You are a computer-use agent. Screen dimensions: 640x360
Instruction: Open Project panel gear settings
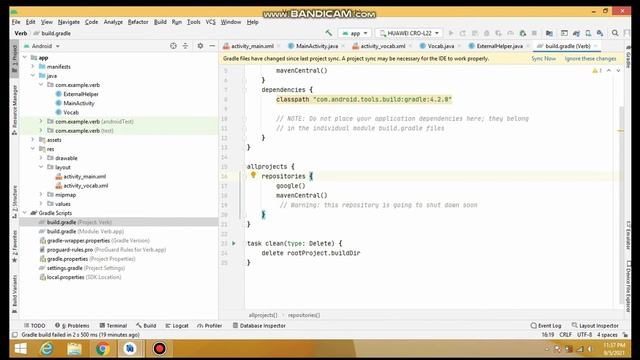pyautogui.click(x=200, y=46)
